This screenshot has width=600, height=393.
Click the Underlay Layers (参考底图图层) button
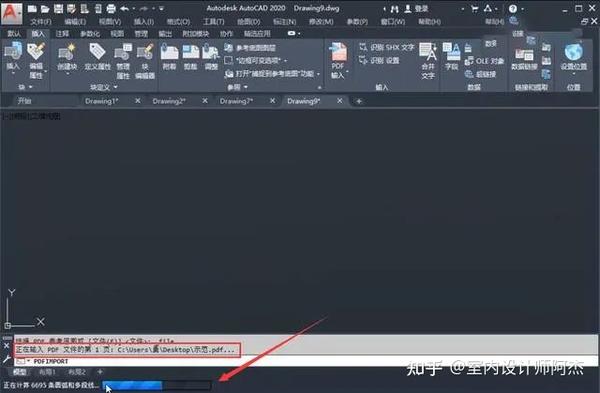click(x=250, y=48)
